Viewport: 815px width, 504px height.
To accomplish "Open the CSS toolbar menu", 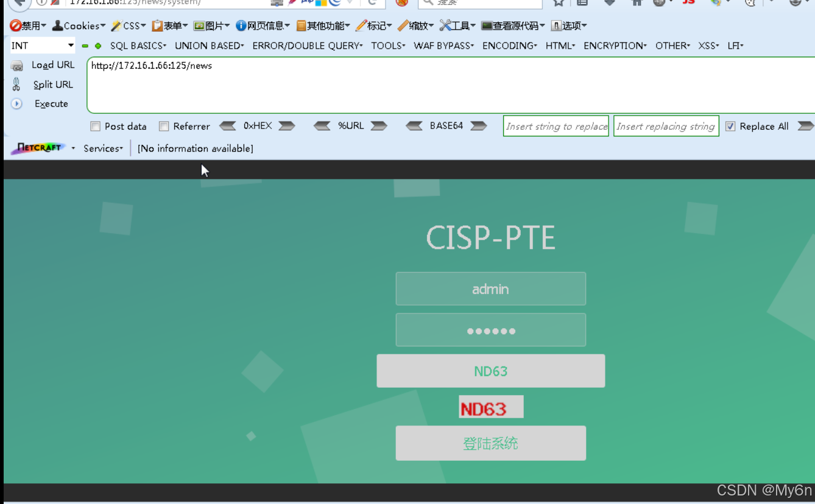I will [x=129, y=26].
